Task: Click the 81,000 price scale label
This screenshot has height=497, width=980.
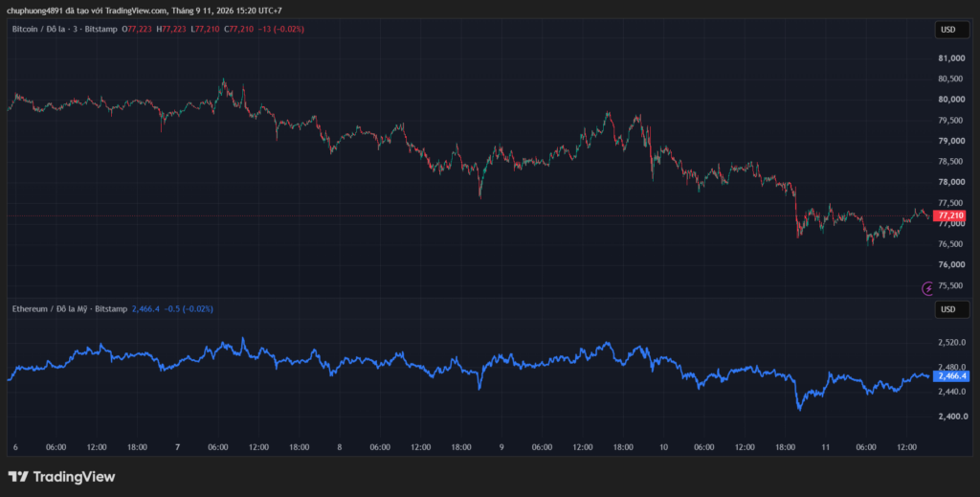Action: click(x=951, y=58)
